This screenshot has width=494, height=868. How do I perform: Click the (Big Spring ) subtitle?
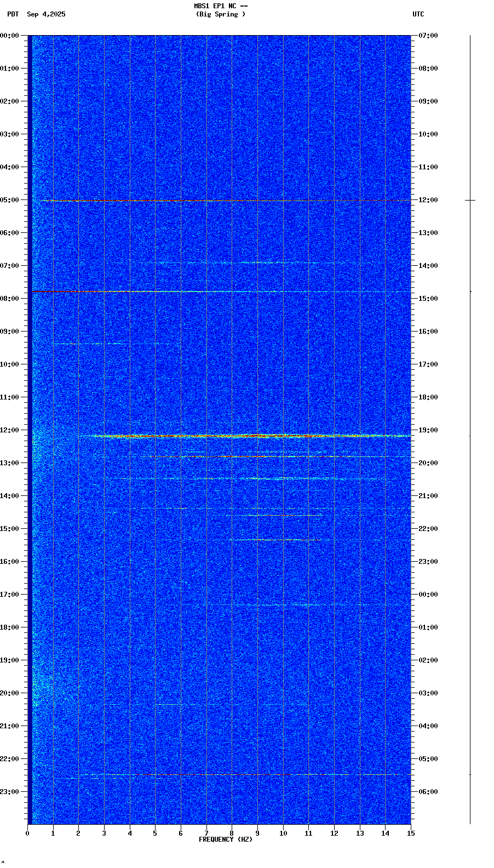tap(221, 14)
